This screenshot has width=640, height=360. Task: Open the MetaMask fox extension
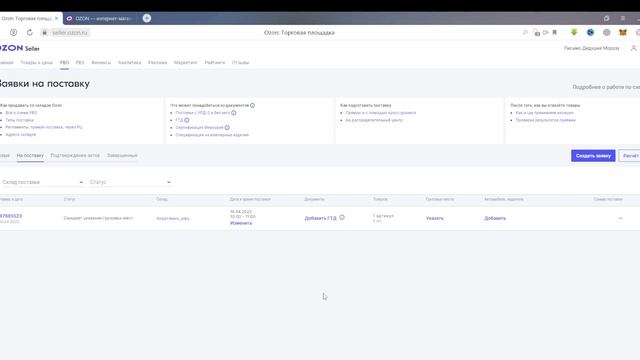(622, 32)
